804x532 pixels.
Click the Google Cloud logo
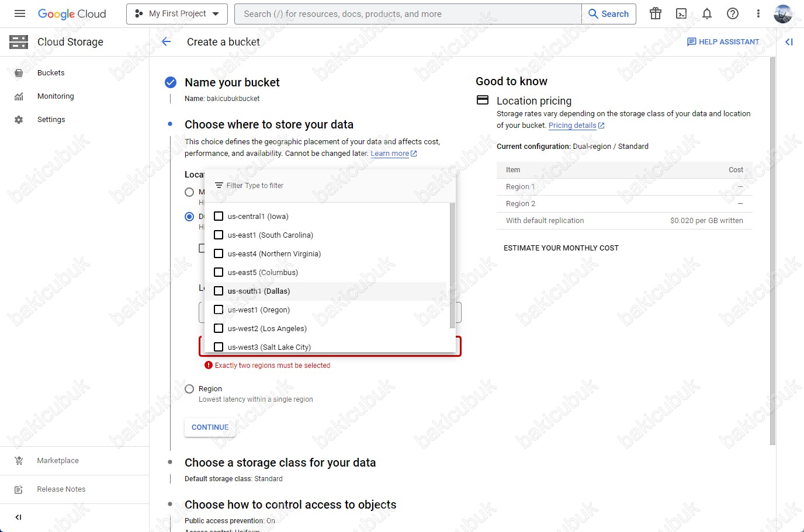[x=72, y=14]
